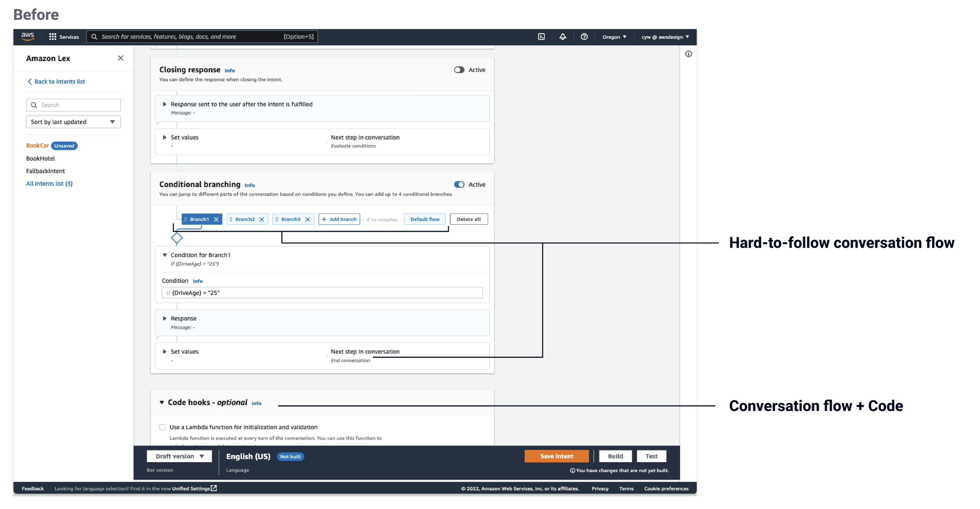Click the Unsaved badge next to BookCar

64,146
